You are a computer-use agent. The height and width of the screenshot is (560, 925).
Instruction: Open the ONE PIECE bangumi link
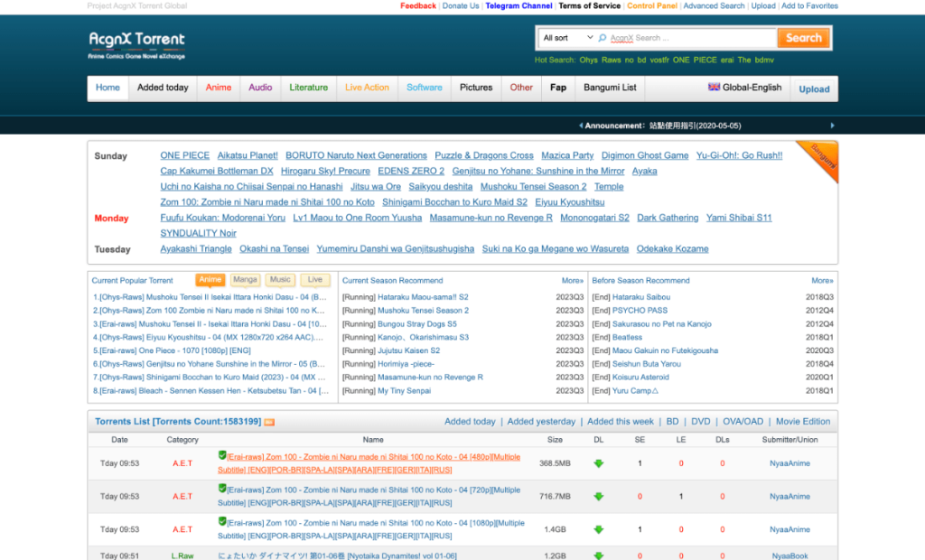point(184,155)
